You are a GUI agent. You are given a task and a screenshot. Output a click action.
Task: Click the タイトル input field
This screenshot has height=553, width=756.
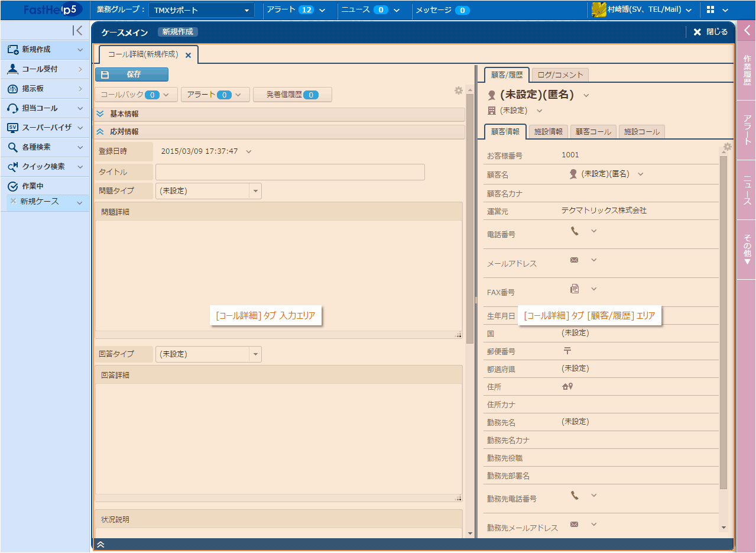click(x=290, y=172)
